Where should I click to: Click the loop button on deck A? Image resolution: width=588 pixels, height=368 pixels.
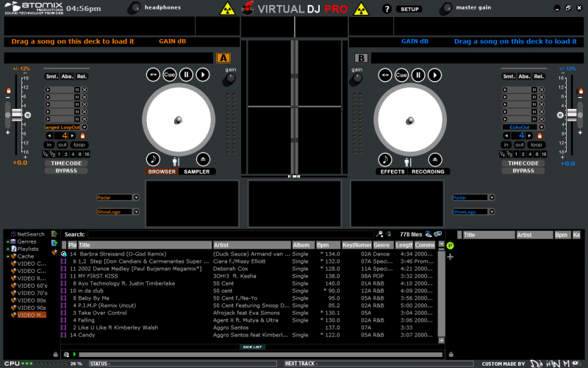pyautogui.click(x=79, y=144)
